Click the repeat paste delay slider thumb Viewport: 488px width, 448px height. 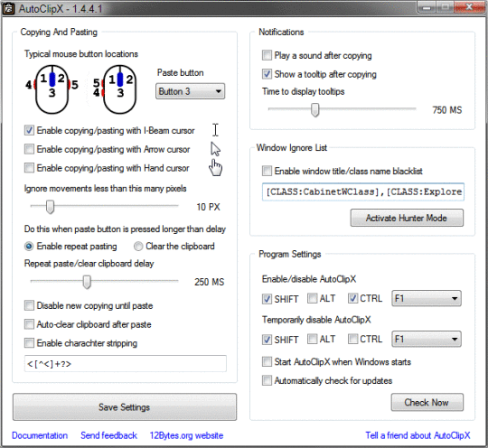click(87, 282)
